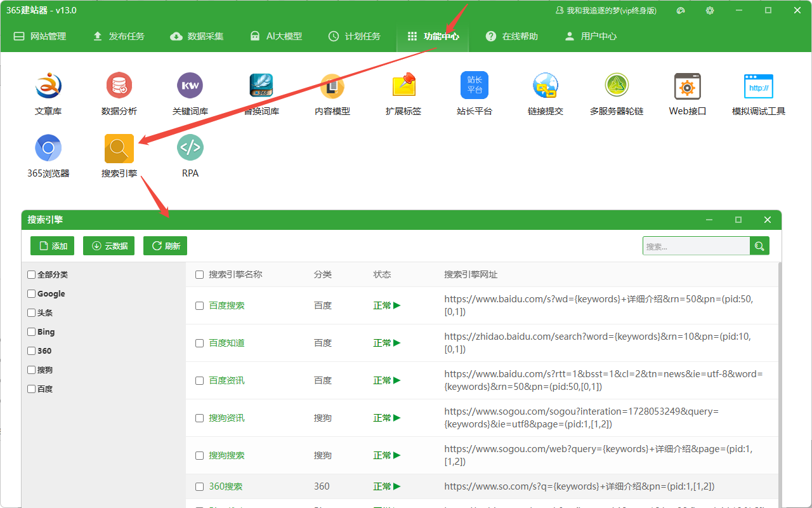Open the Web接口 tool
Image resolution: width=812 pixels, height=508 pixels.
[688, 94]
